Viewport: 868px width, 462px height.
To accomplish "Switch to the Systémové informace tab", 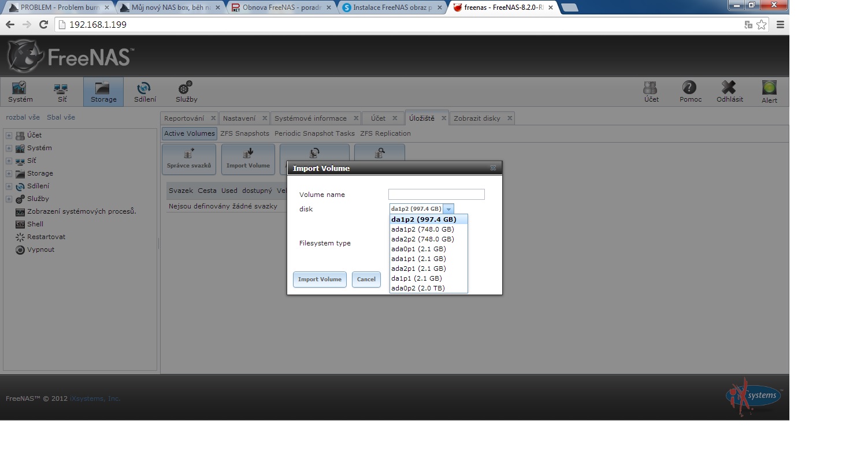I will point(310,118).
